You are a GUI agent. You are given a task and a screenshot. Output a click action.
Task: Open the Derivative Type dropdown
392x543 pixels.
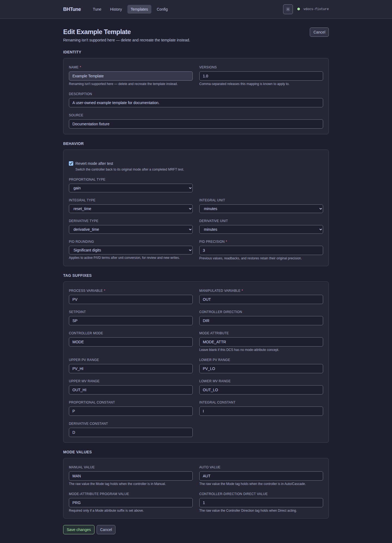click(131, 229)
